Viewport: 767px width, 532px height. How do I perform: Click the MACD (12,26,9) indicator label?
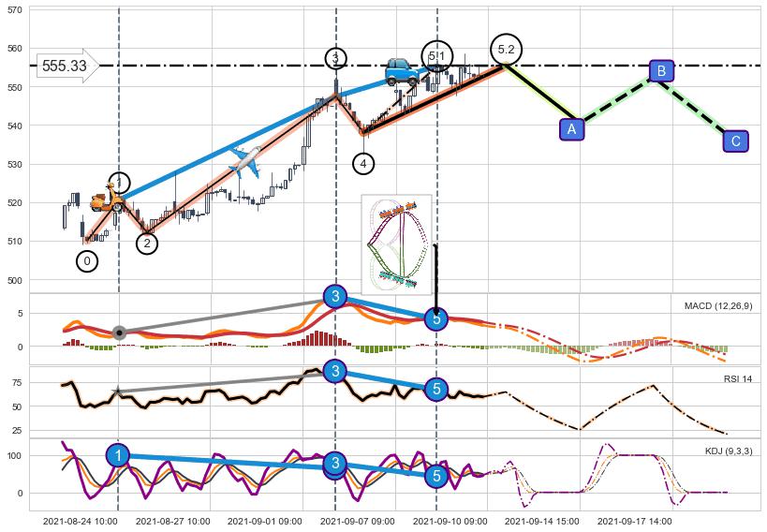pos(718,305)
